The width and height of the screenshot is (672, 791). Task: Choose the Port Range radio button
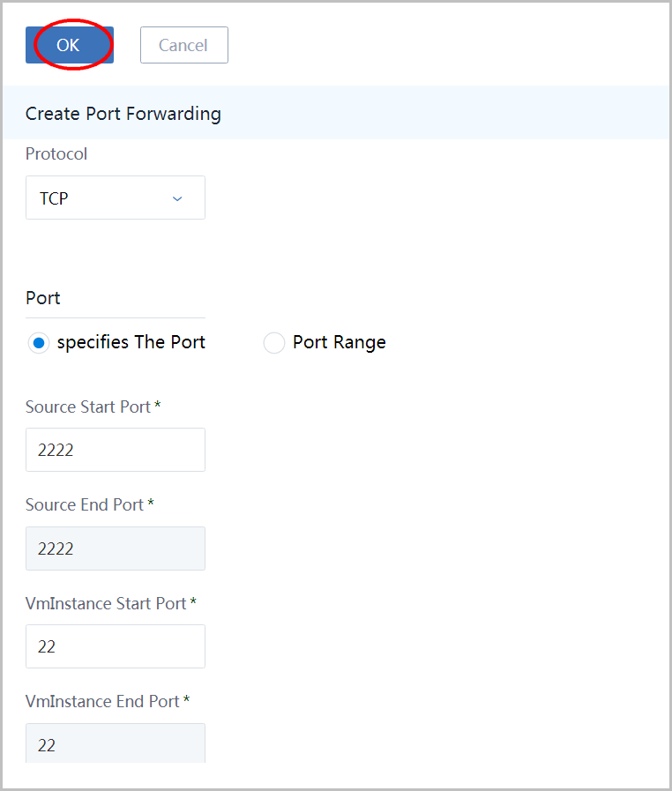pos(274,343)
